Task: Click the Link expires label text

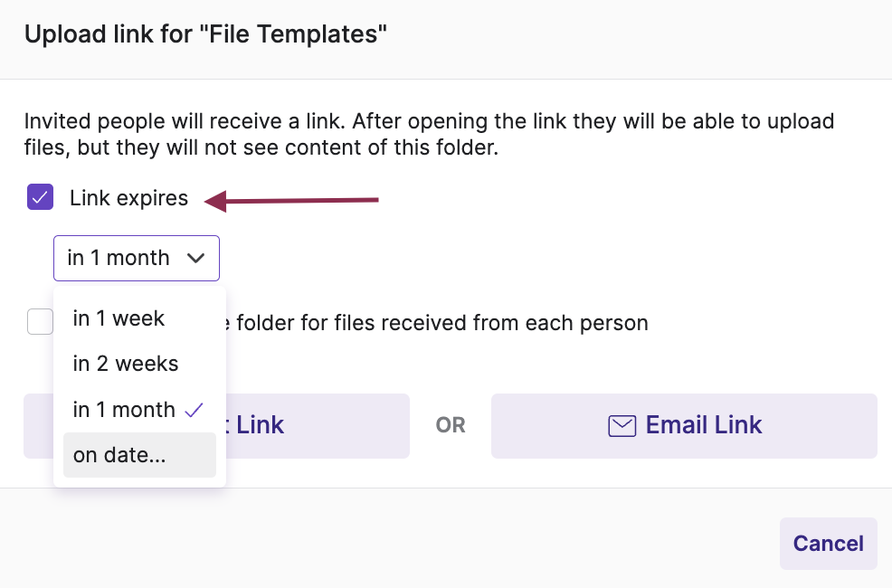Action: click(x=128, y=198)
